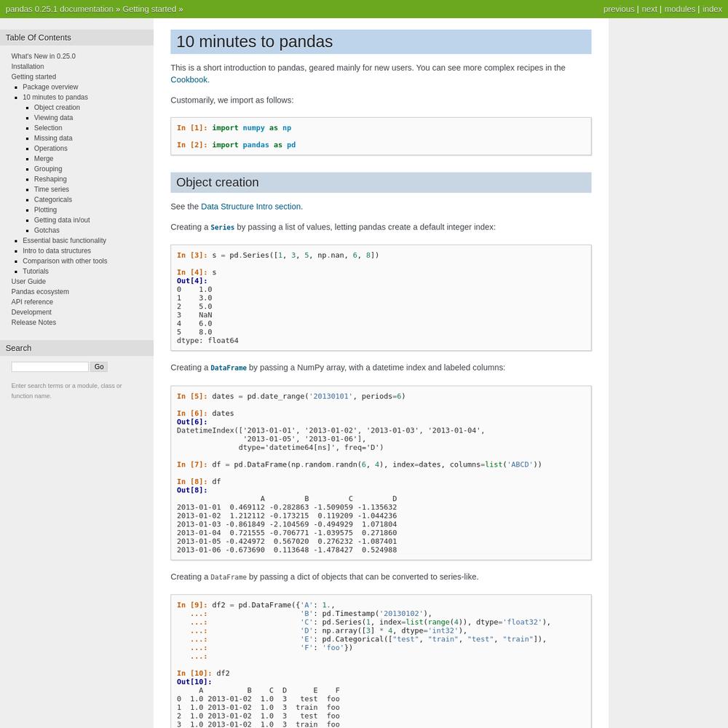Select Getting started in sidebar contents
This screenshot has width=728, height=728.
tap(33, 76)
